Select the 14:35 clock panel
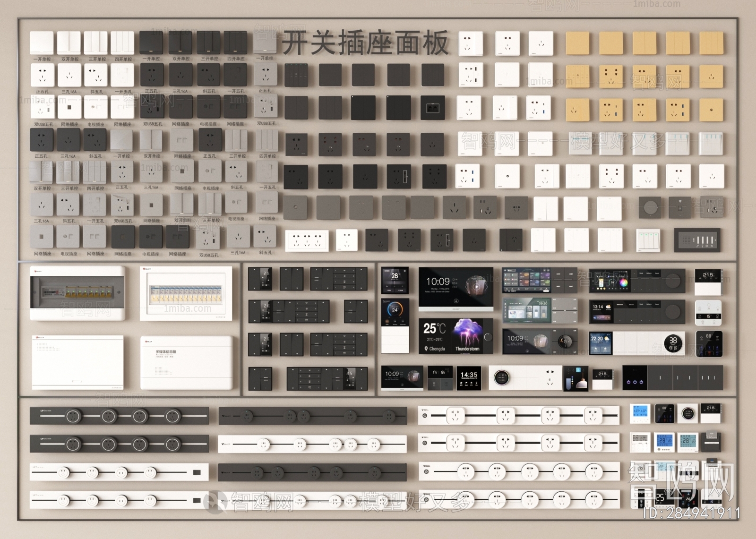This screenshot has height=539, width=756. click(x=469, y=378)
